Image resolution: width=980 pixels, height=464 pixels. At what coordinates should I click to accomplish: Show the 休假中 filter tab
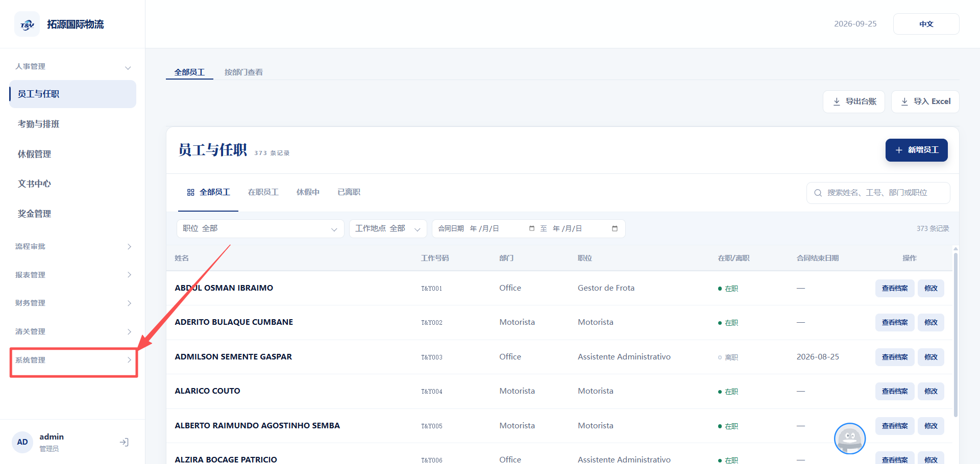[308, 192]
